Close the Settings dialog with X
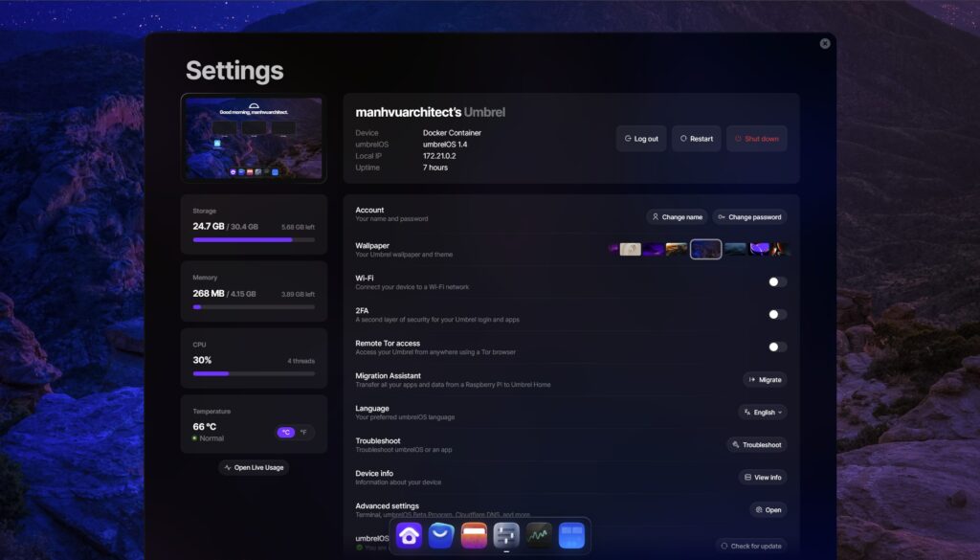980x560 pixels. click(x=825, y=43)
